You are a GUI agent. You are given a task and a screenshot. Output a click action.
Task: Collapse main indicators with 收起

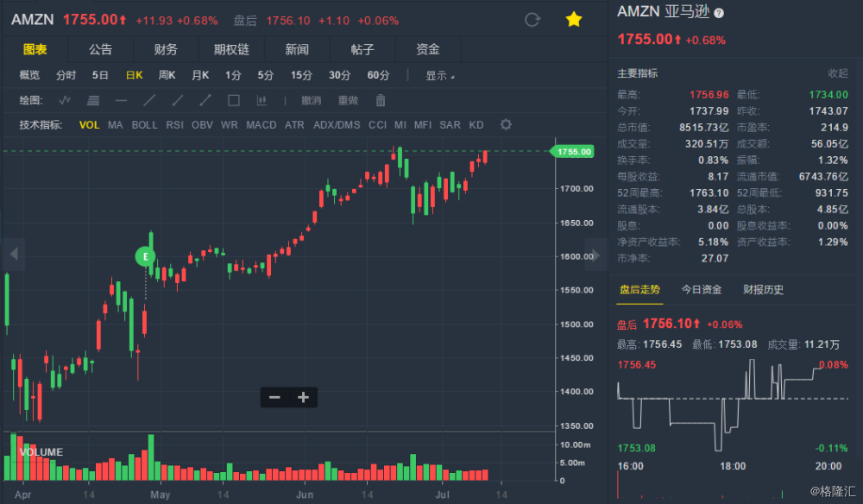pyautogui.click(x=838, y=73)
